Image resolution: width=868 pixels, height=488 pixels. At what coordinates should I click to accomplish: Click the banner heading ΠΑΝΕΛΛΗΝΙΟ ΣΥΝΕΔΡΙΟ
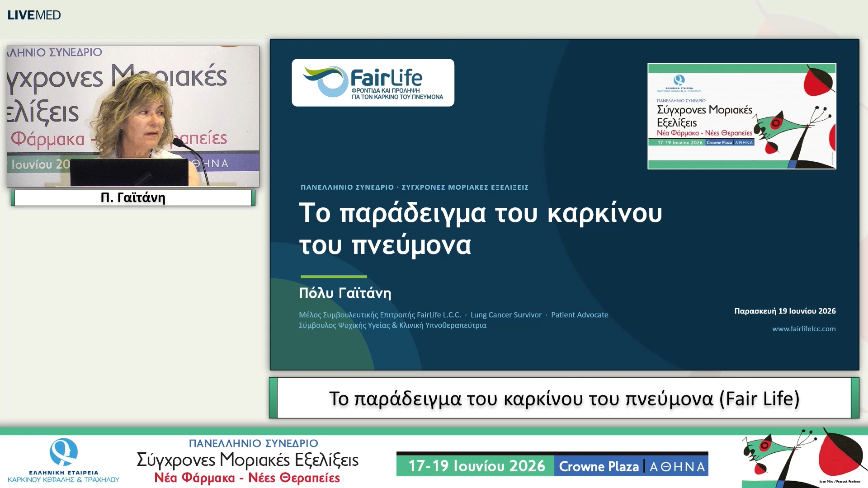click(253, 443)
